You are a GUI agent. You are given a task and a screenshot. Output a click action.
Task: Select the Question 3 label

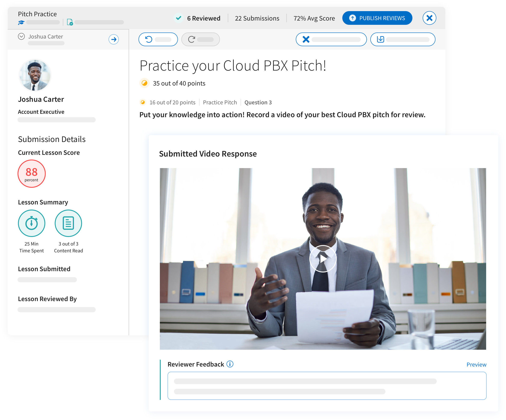pyautogui.click(x=258, y=102)
